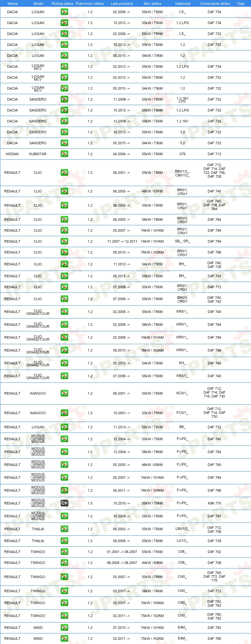Select the 44kW / 60KM power cell
The height and width of the screenshot is (644, 251).
pos(152,563)
